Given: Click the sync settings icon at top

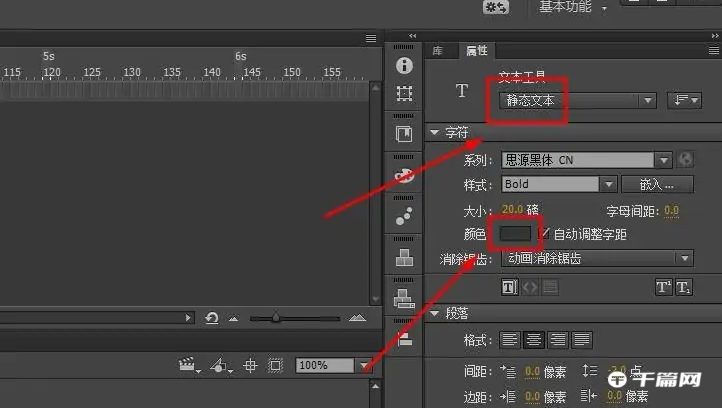Looking at the screenshot, I should pos(496,7).
